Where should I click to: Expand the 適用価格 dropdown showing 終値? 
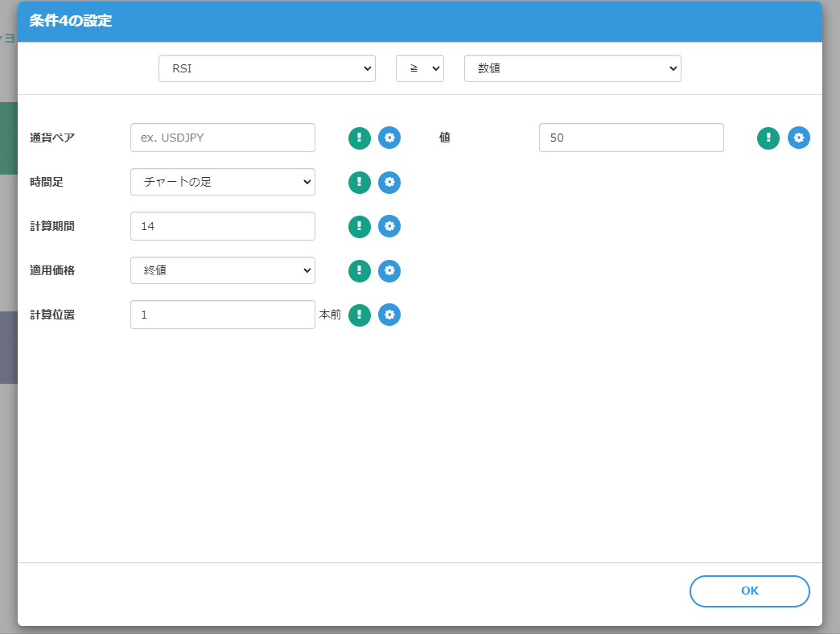point(223,270)
